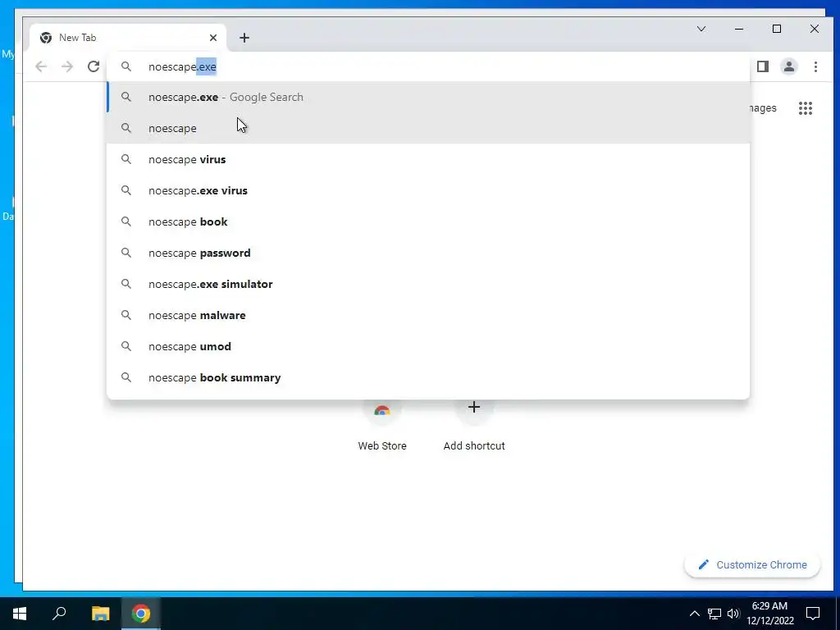This screenshot has height=630, width=840.
Task: Close the New Tab tab
Action: click(213, 38)
